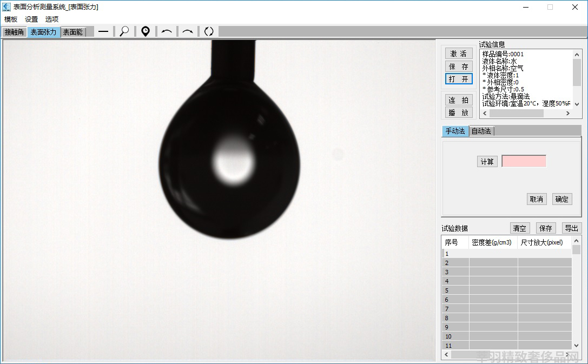
Task: Click data table scroll left arrow
Action: point(446,354)
